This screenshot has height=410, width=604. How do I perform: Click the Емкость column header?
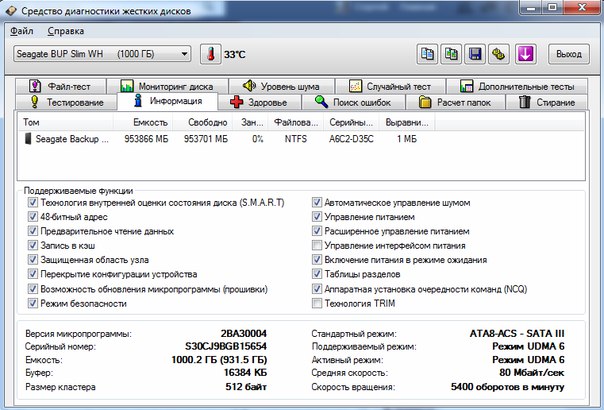151,122
